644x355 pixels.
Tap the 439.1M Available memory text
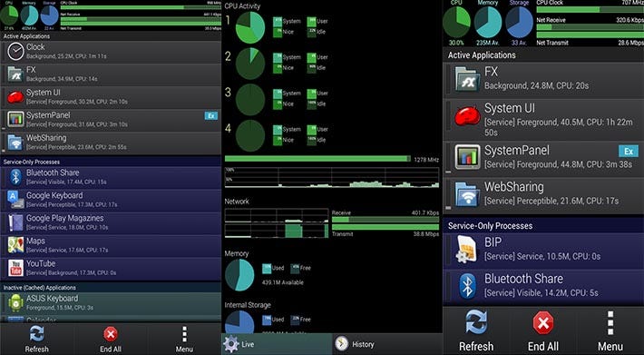pyautogui.click(x=283, y=282)
